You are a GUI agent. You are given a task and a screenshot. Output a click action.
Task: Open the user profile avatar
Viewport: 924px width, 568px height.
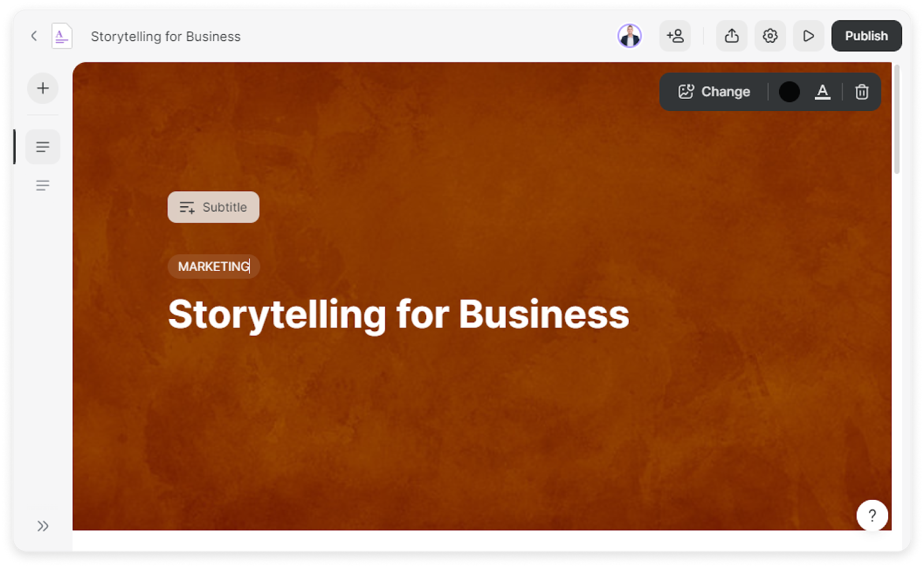coord(629,36)
